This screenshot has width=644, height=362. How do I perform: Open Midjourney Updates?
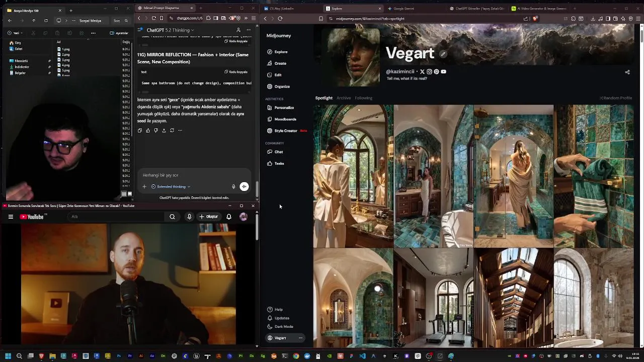278,318
